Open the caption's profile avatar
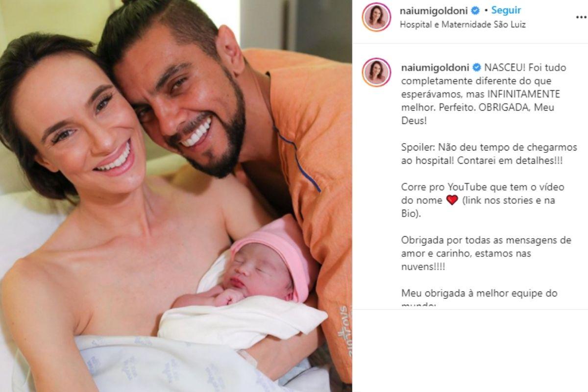The width and height of the screenshot is (588, 392). click(376, 72)
